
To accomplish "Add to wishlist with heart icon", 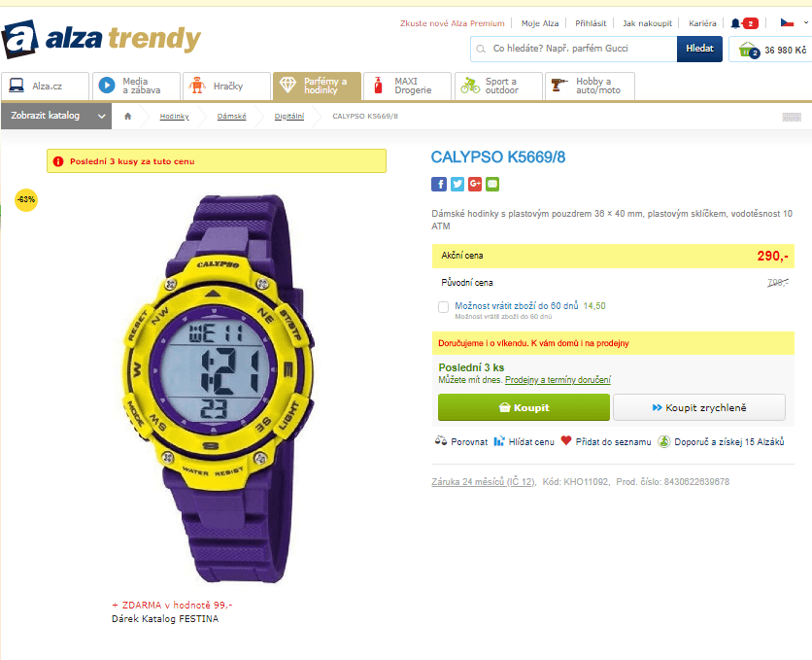I will point(566,441).
